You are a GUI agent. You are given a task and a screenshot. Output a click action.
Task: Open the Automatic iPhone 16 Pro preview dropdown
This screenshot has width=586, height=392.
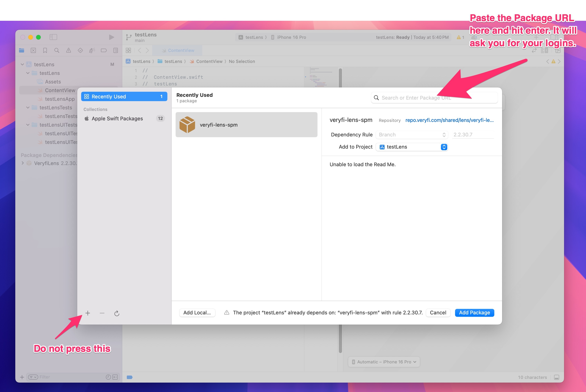coord(384,362)
